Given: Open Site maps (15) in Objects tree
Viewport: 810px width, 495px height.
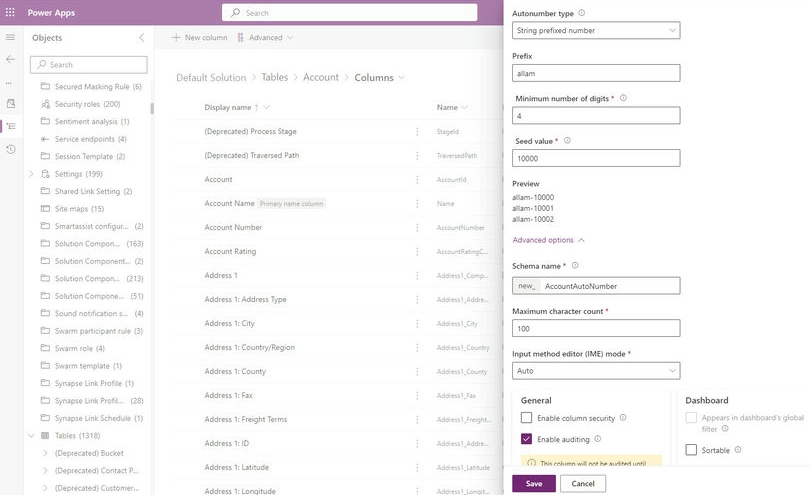Looking at the screenshot, I should point(79,209).
